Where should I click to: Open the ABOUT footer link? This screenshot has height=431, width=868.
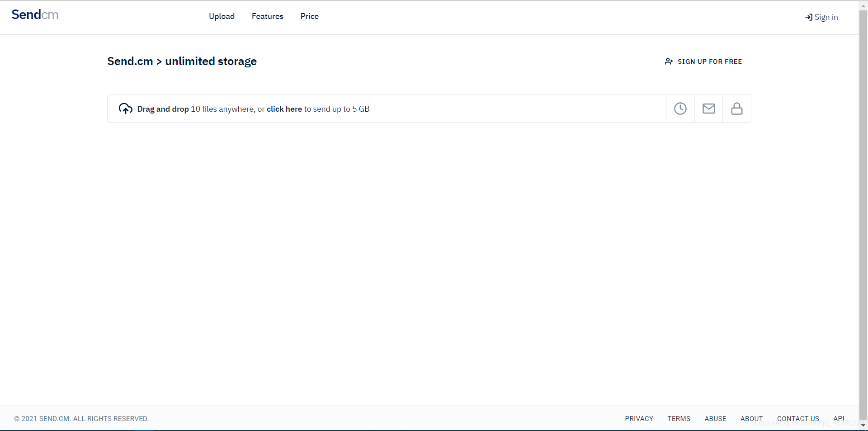click(751, 419)
